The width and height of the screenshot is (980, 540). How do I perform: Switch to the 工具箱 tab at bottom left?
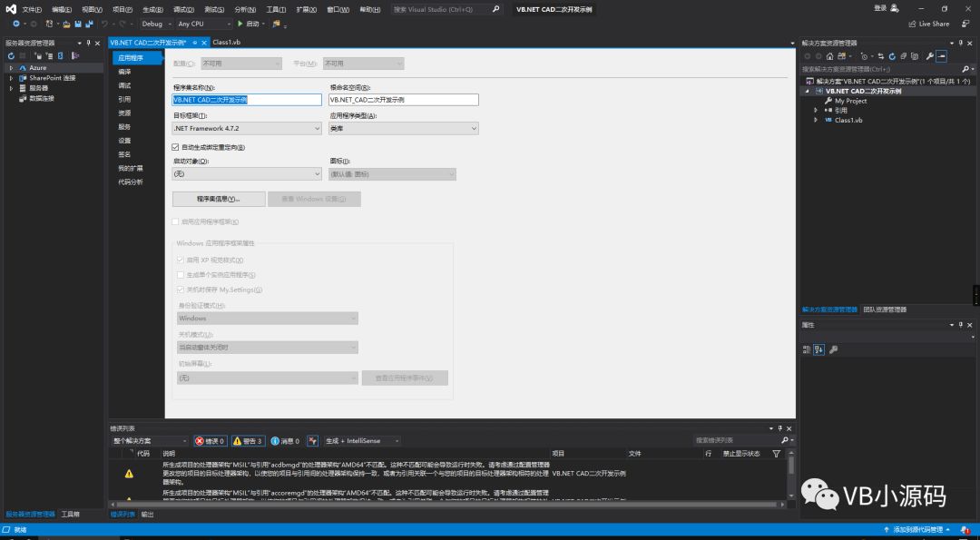(x=70, y=515)
